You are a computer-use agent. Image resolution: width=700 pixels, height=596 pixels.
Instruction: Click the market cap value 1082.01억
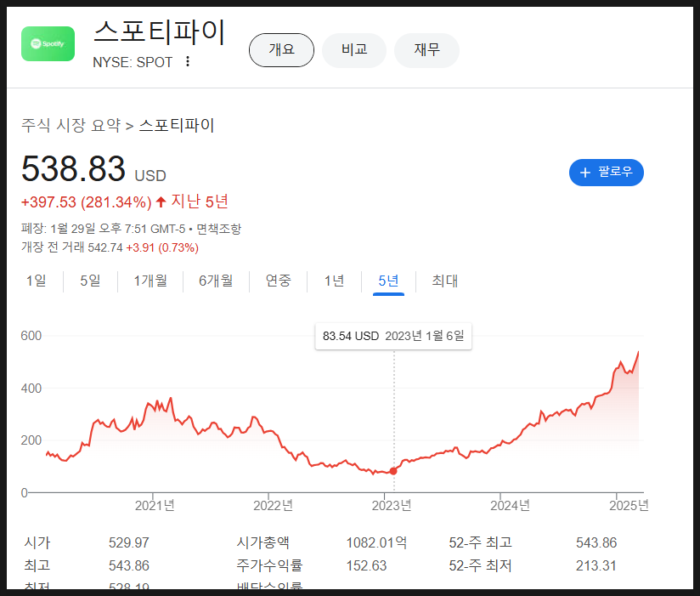(377, 542)
